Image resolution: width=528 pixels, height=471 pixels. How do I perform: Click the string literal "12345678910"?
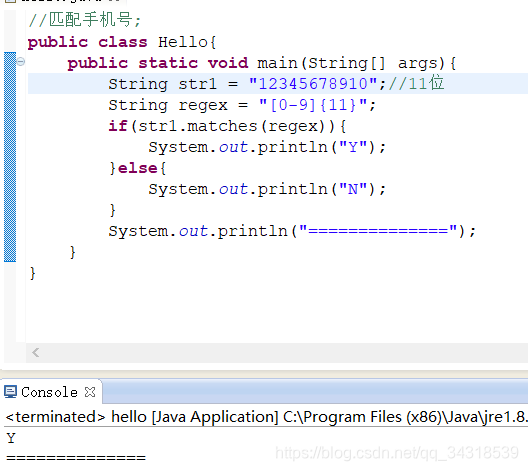313,84
